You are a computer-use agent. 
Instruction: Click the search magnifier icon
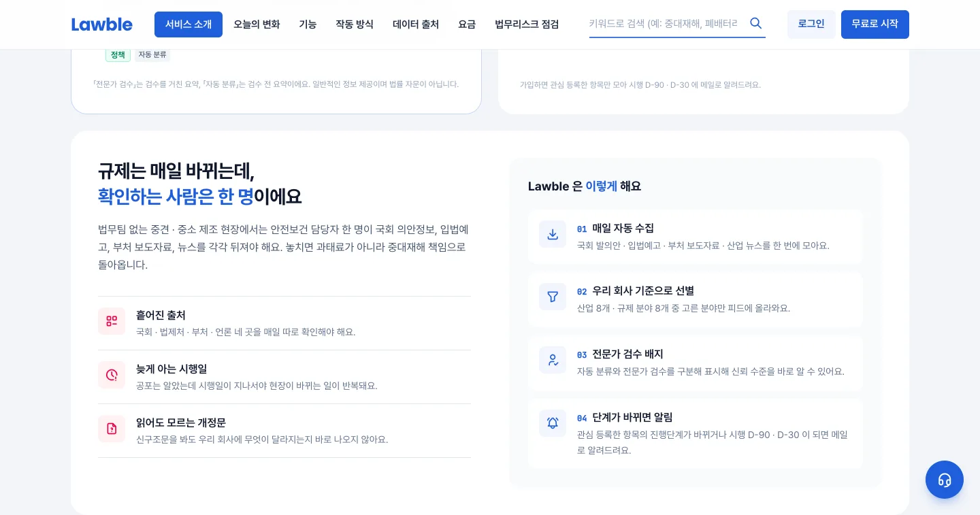click(755, 23)
